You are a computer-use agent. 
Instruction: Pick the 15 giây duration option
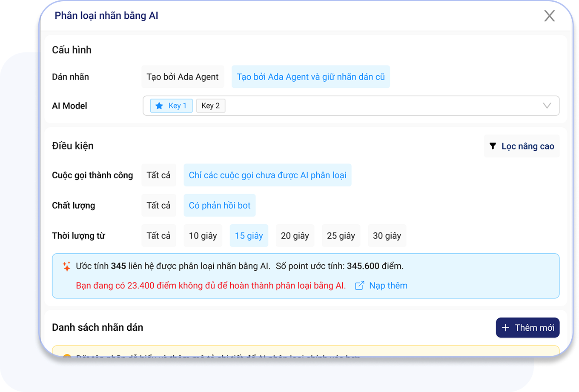click(x=249, y=236)
